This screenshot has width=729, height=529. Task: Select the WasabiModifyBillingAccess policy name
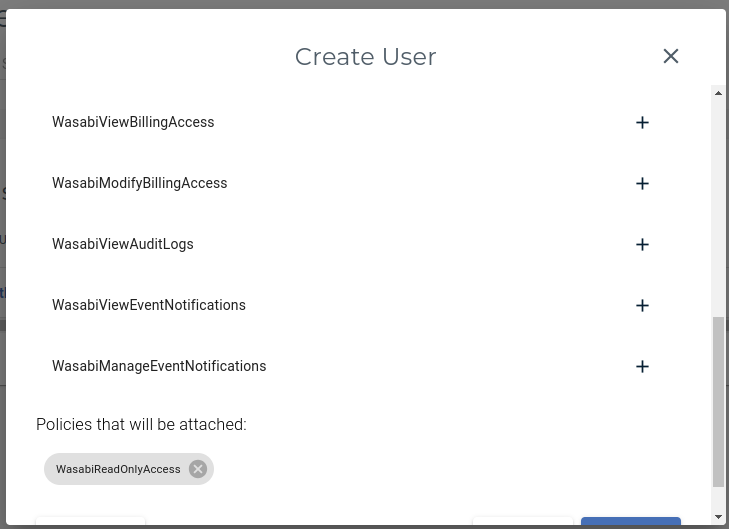[x=139, y=183]
